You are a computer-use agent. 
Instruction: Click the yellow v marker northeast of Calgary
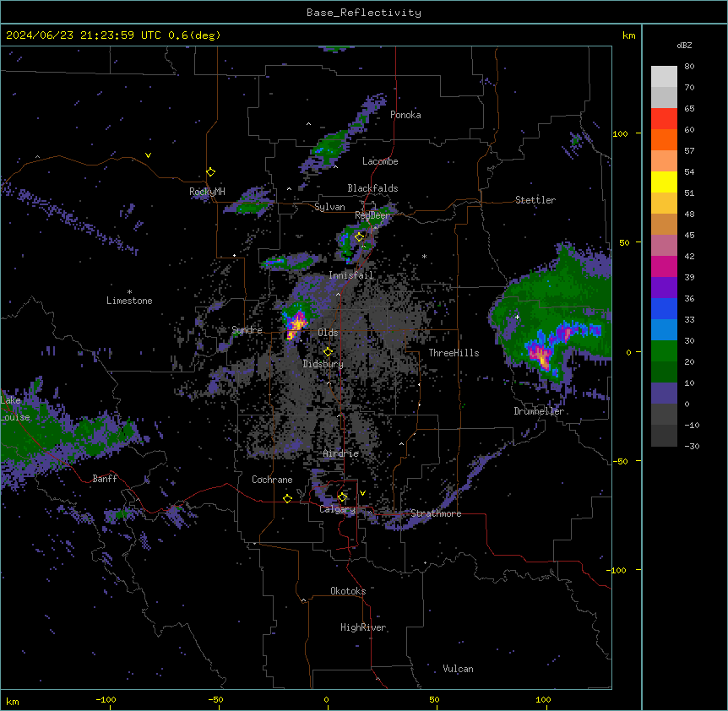pos(362,493)
